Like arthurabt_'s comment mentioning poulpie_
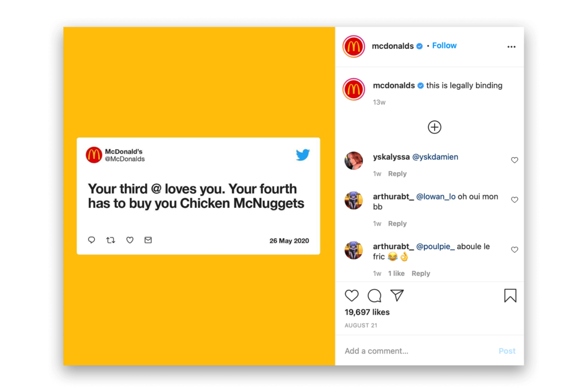 tap(514, 250)
